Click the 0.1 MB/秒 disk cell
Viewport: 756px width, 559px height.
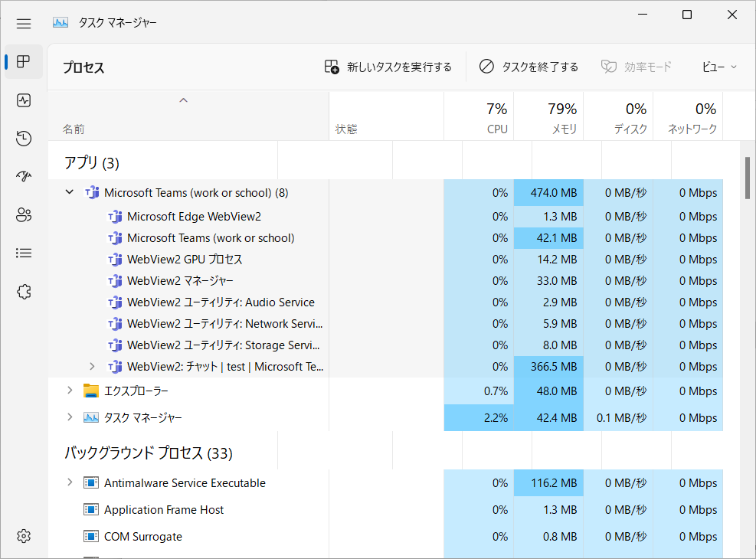[618, 418]
